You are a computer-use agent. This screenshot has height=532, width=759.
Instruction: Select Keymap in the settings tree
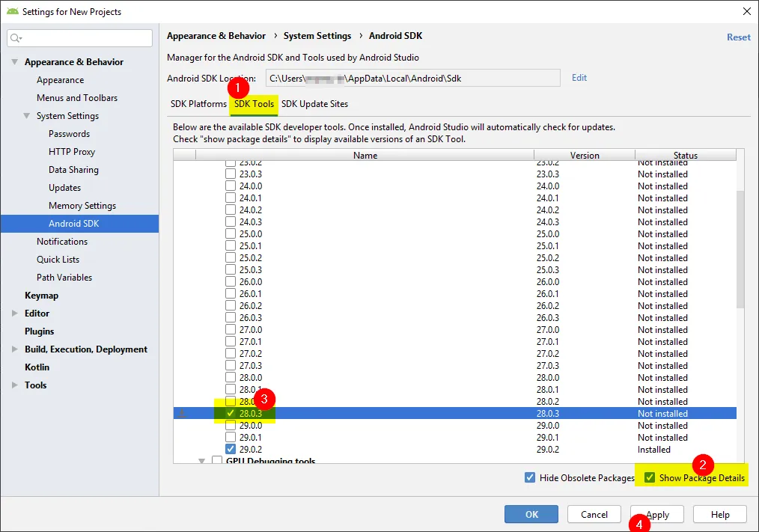point(42,296)
